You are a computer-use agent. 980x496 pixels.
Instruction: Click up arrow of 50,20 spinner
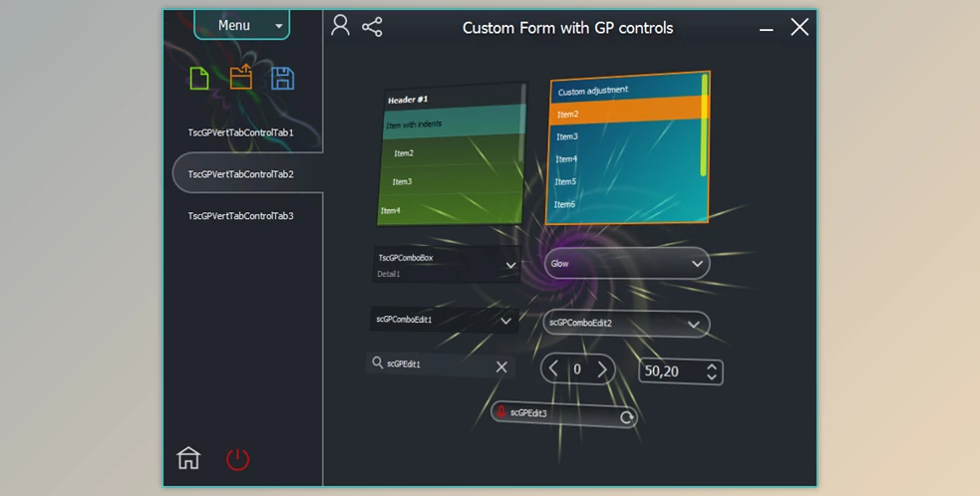pos(711,367)
